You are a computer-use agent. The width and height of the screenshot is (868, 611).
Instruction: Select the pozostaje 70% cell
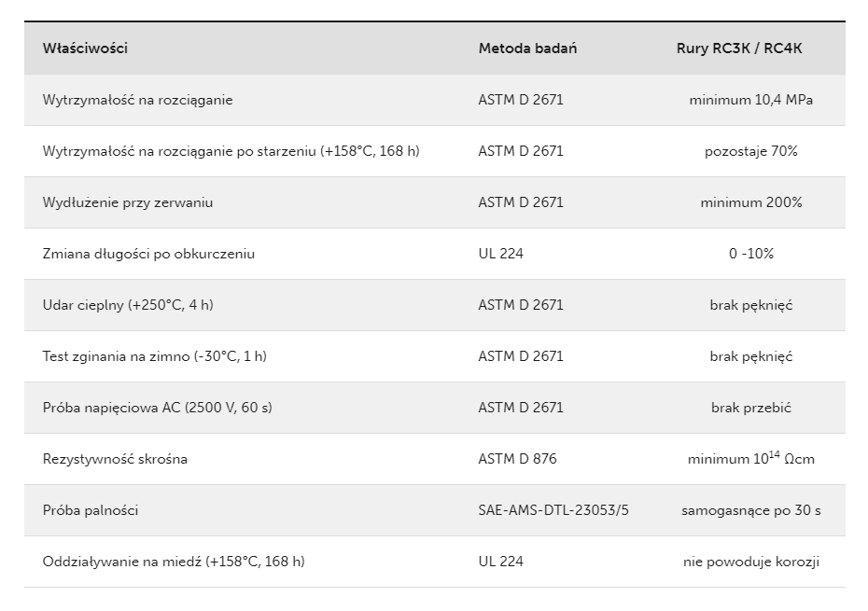750,151
